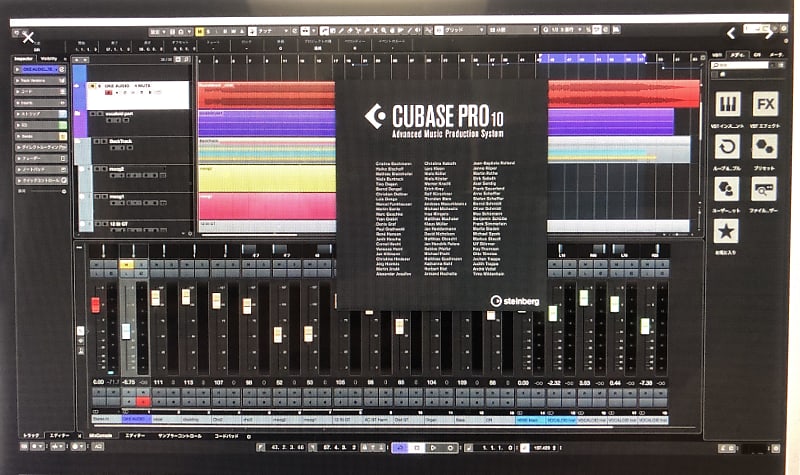Image resolution: width=800 pixels, height=475 pixels.
Task: Open the mixer menu icon at top-left of MixConsole
Action: point(79,247)
